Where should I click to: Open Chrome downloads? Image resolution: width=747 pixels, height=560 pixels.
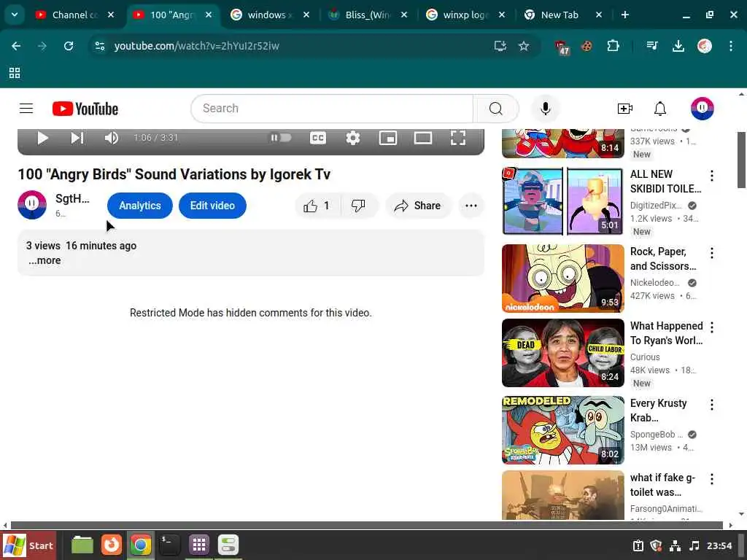pos(678,46)
